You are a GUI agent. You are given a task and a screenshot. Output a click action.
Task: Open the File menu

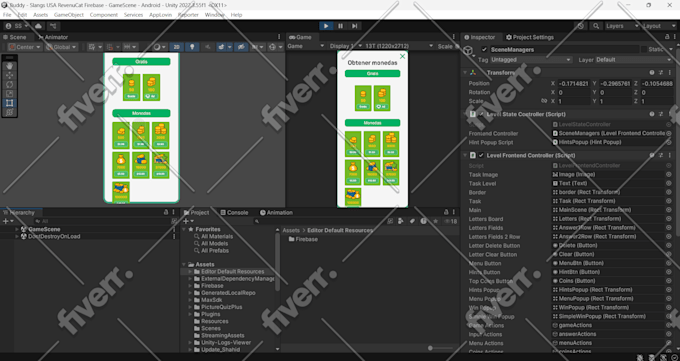7,15
